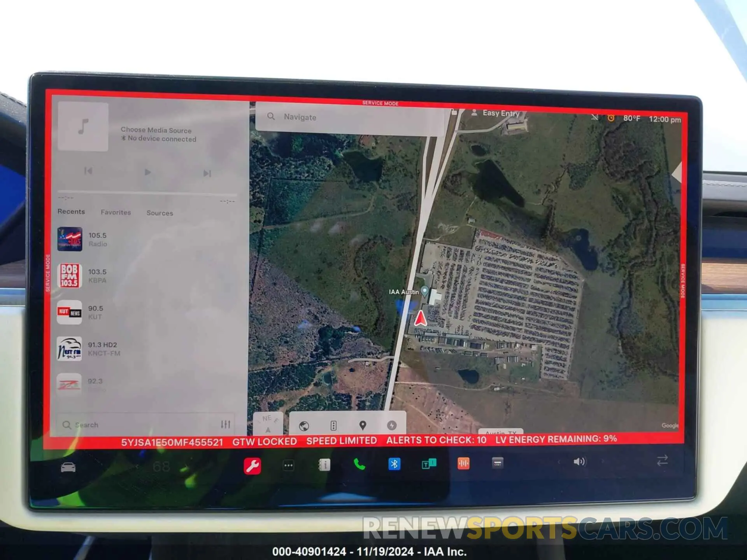Tap the speaker volume icon
Image resolution: width=747 pixels, height=560 pixels.
(x=579, y=462)
